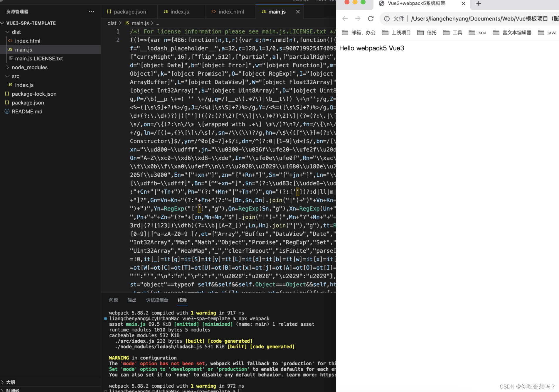
Task: Click the 资源管理器 explorer title
Action: pyautogui.click(x=17, y=12)
